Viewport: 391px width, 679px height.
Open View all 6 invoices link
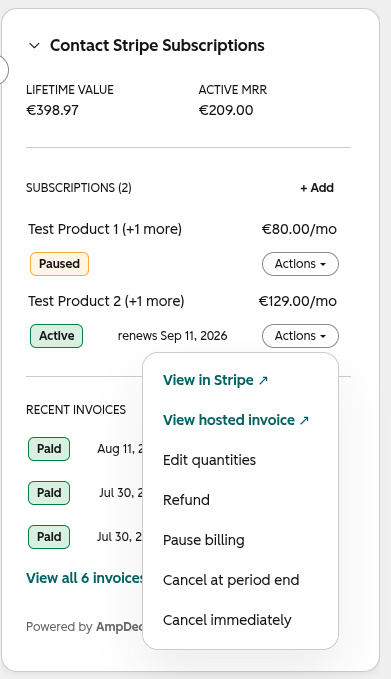click(x=84, y=578)
